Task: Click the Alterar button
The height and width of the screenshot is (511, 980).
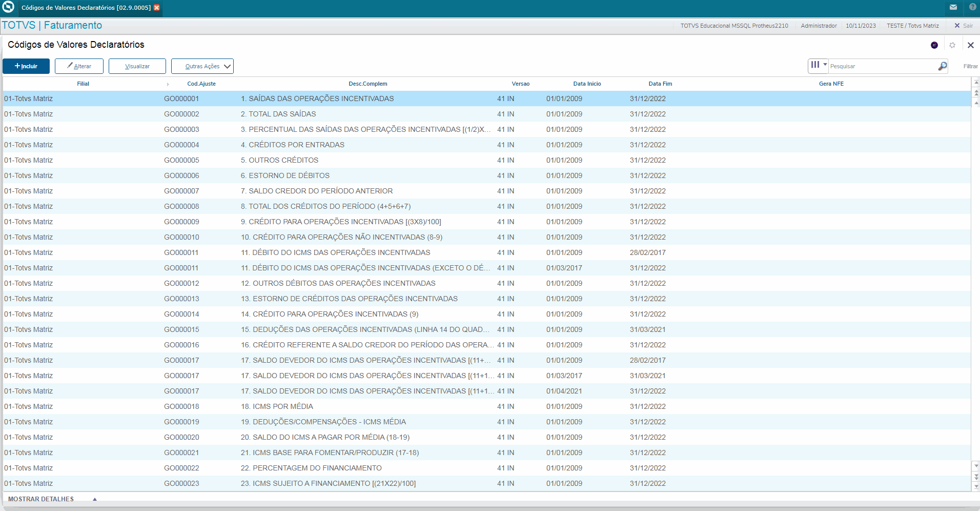Action: coord(79,66)
